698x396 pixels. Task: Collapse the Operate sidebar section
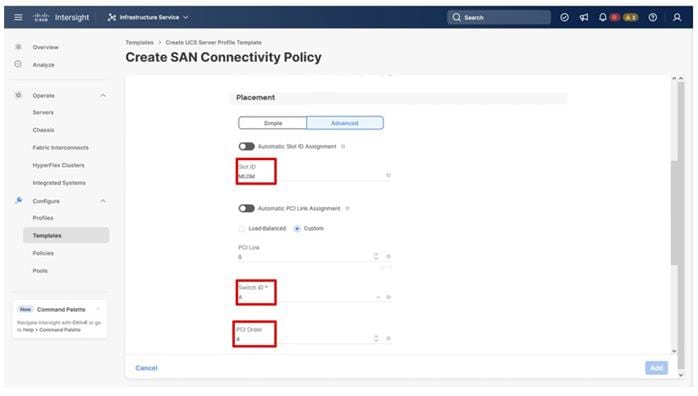click(103, 96)
